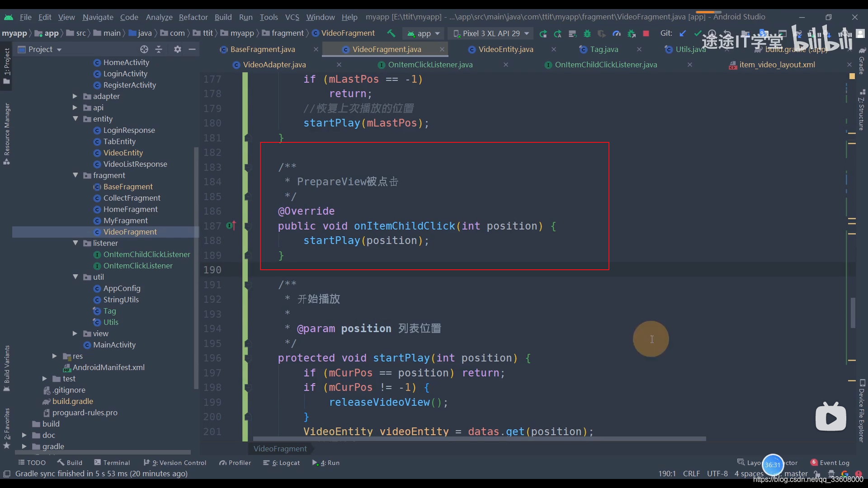
Task: Open the Profiler tool window
Action: pos(235,462)
